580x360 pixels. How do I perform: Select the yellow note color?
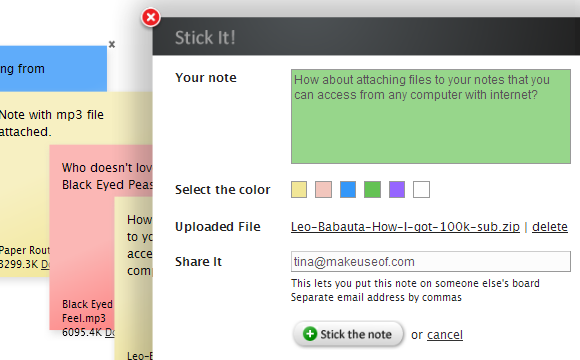coord(299,189)
